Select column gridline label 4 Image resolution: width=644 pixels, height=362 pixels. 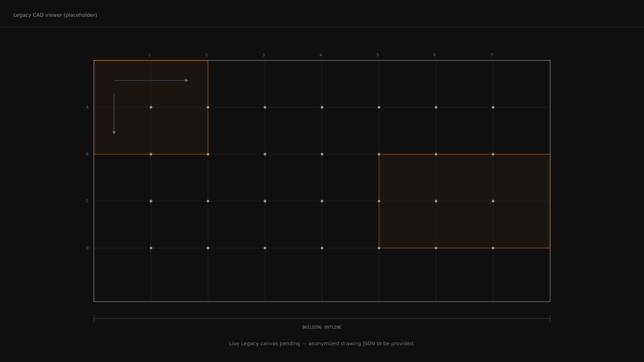coord(321,55)
